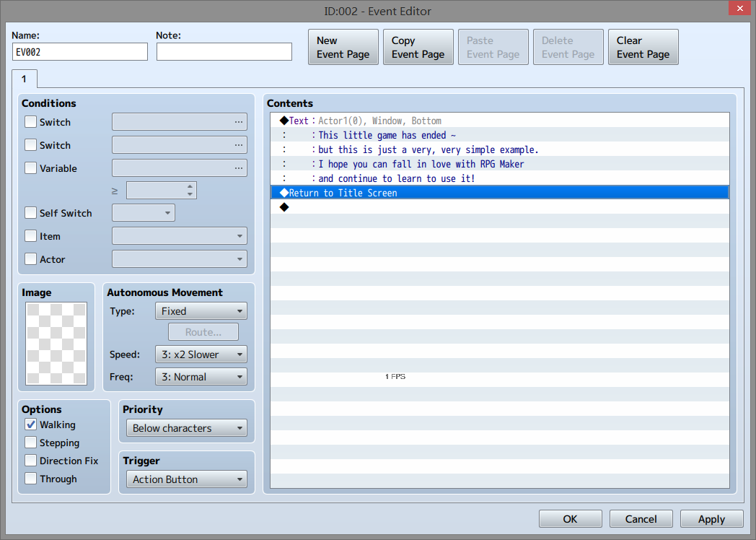Click Copy Event Page
Screen dimensions: 756x540
418,47
